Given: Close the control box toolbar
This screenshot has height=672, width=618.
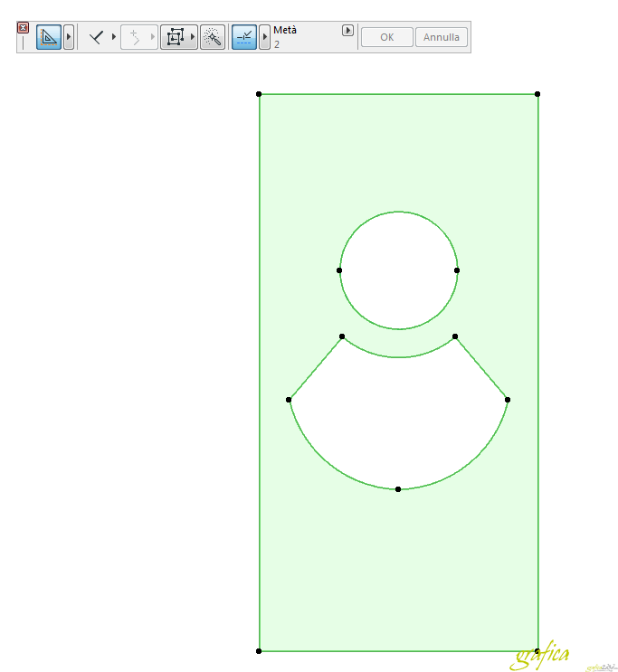Looking at the screenshot, I should click(x=24, y=28).
